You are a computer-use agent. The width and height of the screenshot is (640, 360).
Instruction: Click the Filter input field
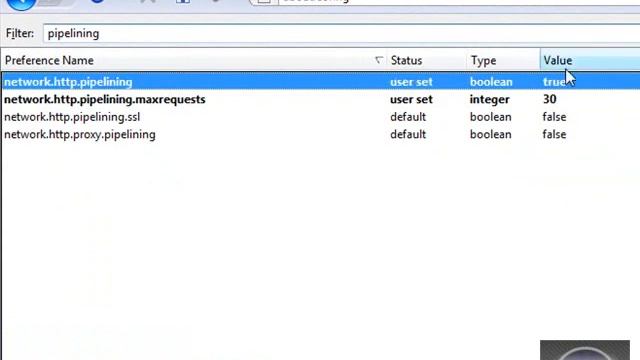[x=341, y=33]
